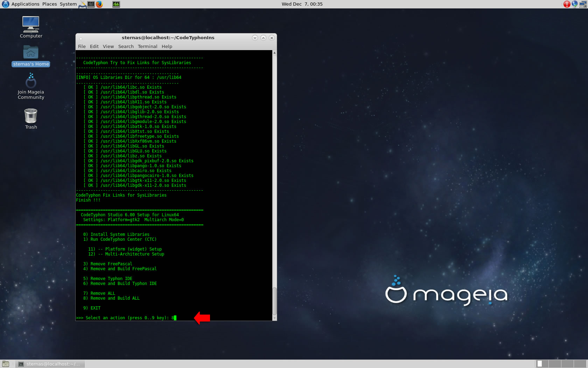Open the network connection computers tray icon
This screenshot has width=588, height=368.
pyautogui.click(x=583, y=4)
